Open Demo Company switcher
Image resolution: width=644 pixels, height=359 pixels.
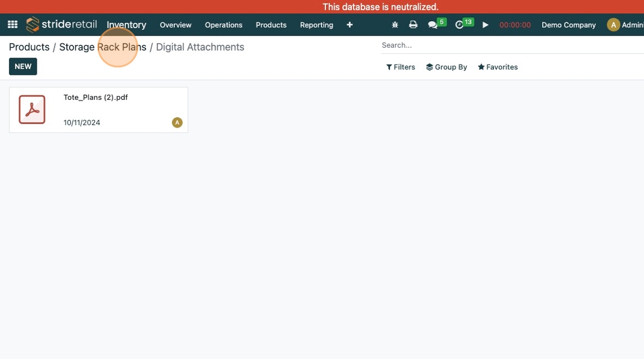click(x=569, y=25)
